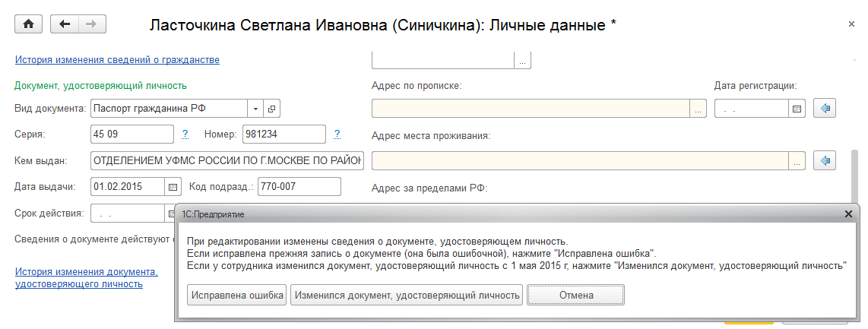The width and height of the screenshot is (868, 329).
Task: Open История изменения сведений о гражданстве link
Action: click(117, 59)
